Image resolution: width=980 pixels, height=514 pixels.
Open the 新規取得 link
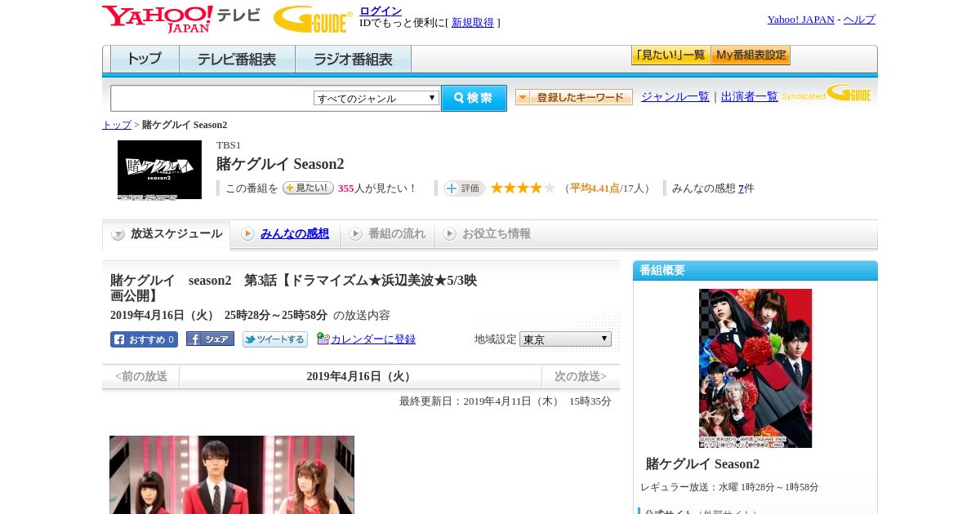pyautogui.click(x=473, y=23)
